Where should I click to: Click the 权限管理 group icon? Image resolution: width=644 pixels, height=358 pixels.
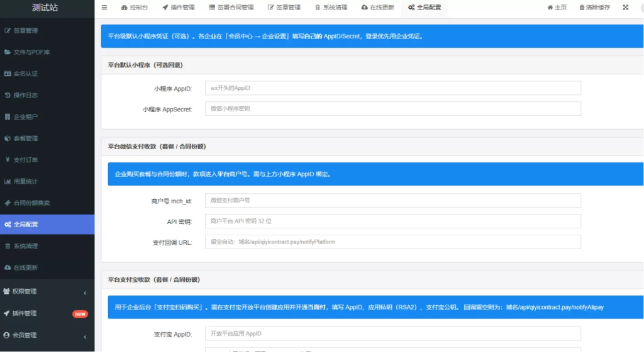tap(6, 291)
